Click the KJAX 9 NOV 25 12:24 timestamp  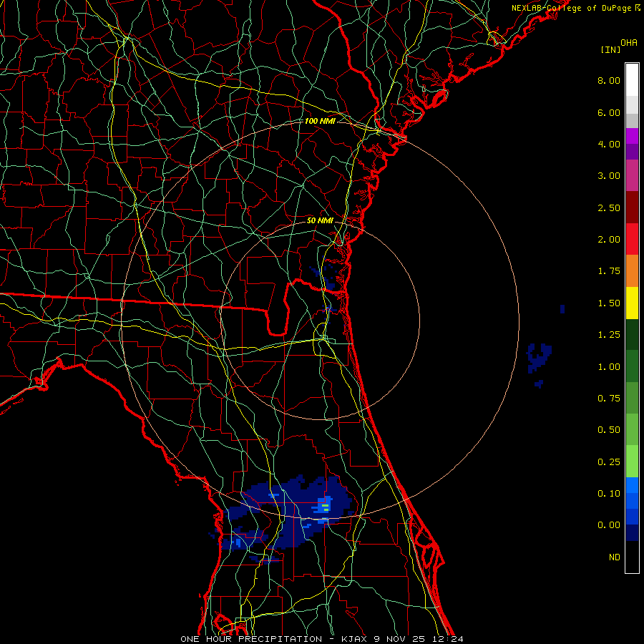pyautogui.click(x=402, y=639)
